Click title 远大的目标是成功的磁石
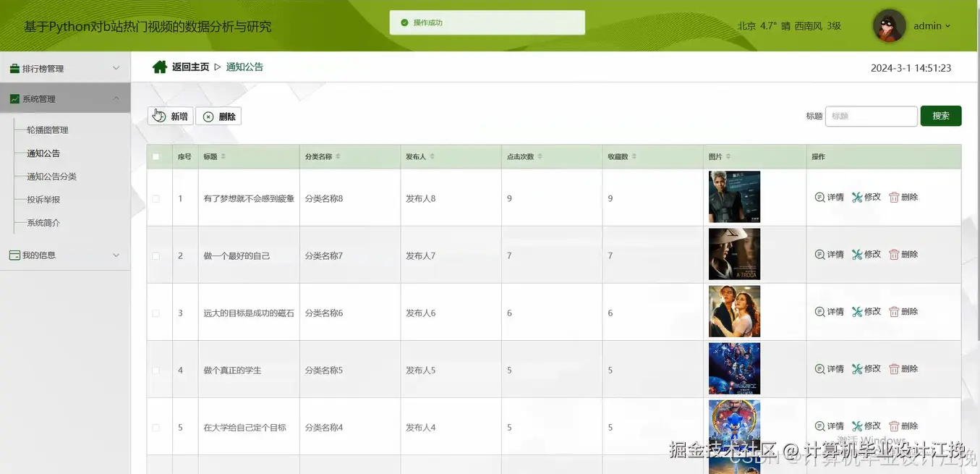This screenshot has height=474, width=980. (249, 313)
